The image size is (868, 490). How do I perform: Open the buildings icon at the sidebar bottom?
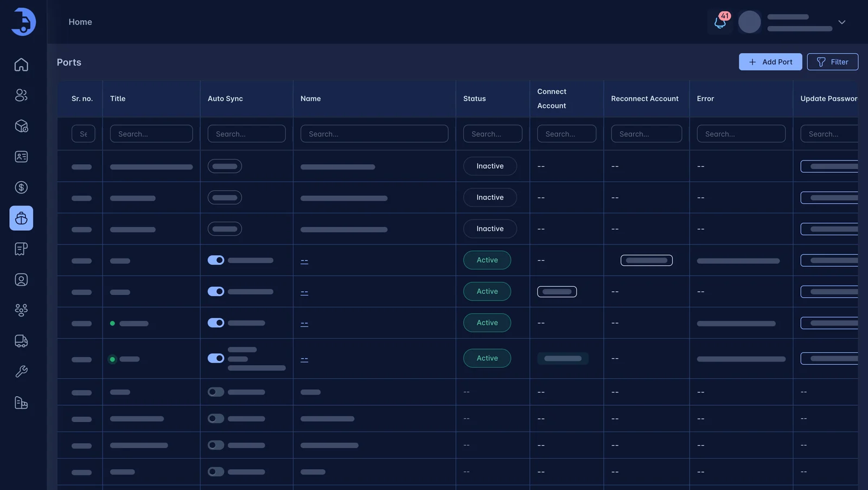point(21,403)
